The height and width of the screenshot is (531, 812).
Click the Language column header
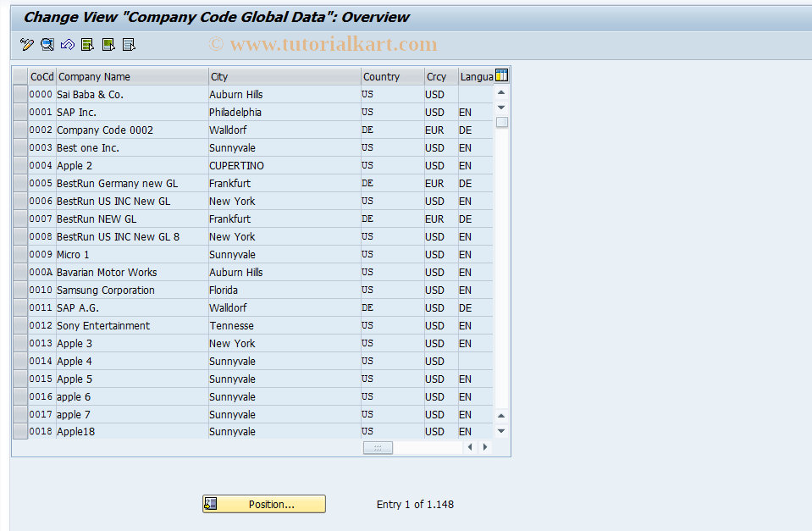477,77
